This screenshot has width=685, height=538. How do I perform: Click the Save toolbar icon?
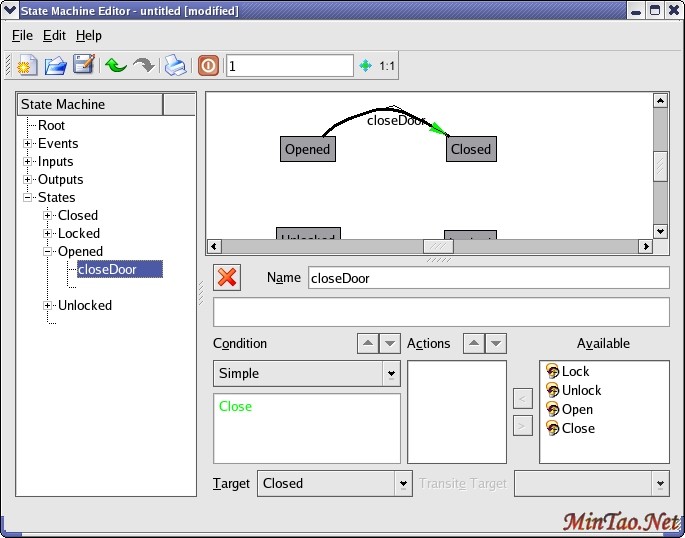84,66
